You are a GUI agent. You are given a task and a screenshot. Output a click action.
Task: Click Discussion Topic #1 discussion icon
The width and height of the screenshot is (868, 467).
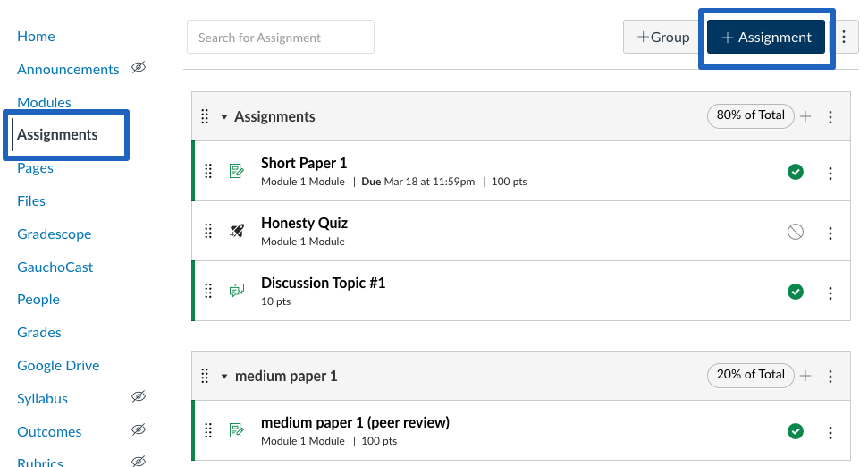(237, 291)
